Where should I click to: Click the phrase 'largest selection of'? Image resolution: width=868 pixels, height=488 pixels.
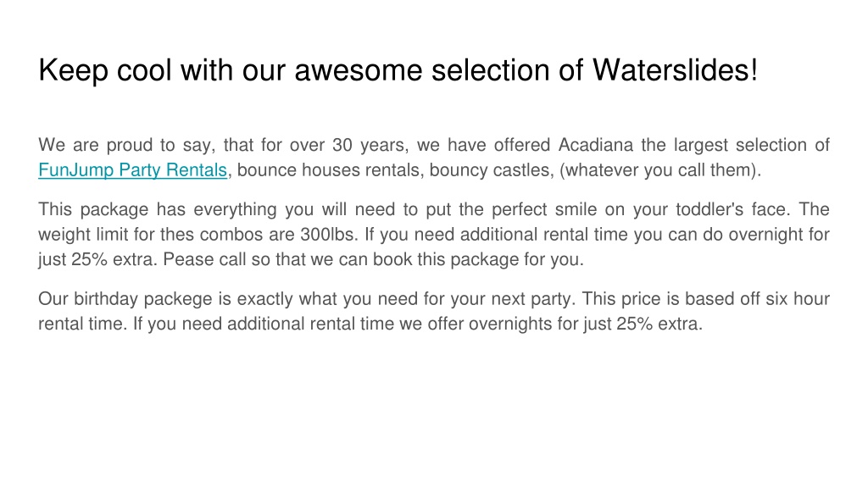pos(751,145)
